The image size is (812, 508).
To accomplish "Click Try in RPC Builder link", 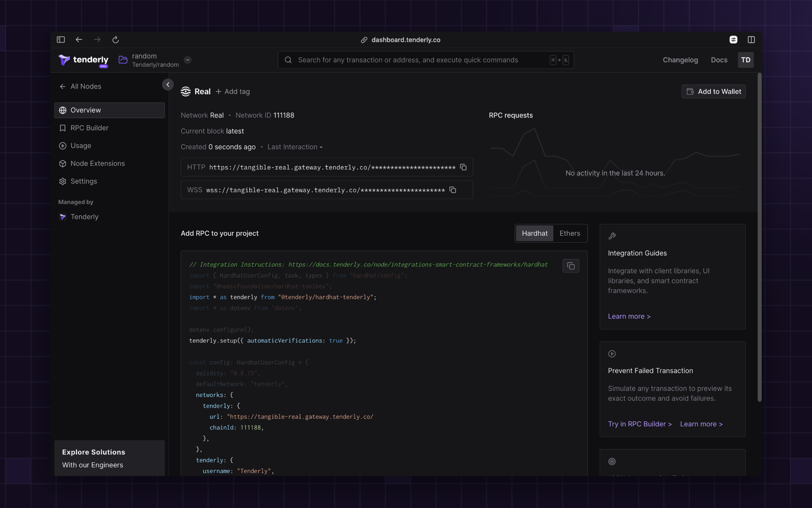I will [x=639, y=424].
